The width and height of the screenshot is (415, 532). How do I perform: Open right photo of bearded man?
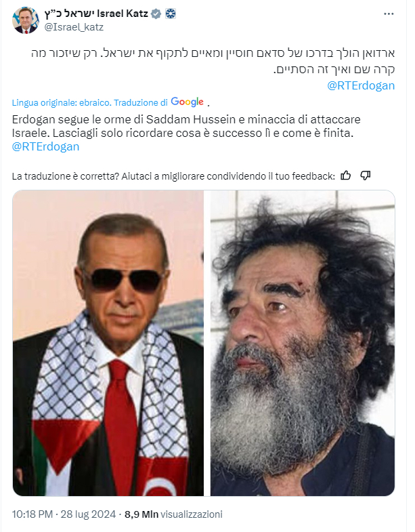[303, 343]
